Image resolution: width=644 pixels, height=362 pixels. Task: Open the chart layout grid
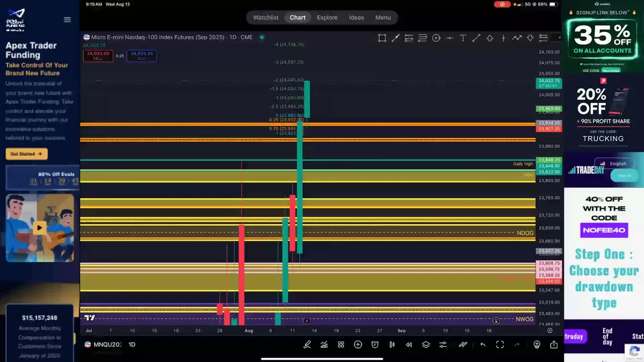pyautogui.click(x=341, y=344)
